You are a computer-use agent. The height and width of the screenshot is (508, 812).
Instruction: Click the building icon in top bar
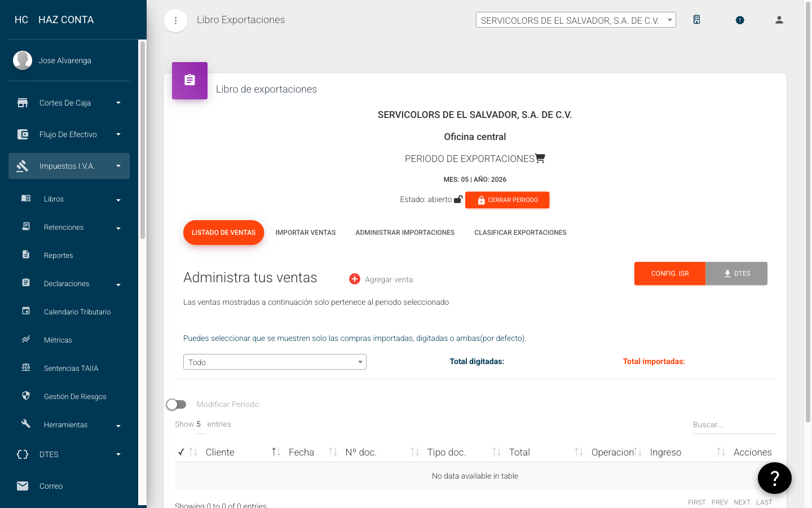click(697, 20)
